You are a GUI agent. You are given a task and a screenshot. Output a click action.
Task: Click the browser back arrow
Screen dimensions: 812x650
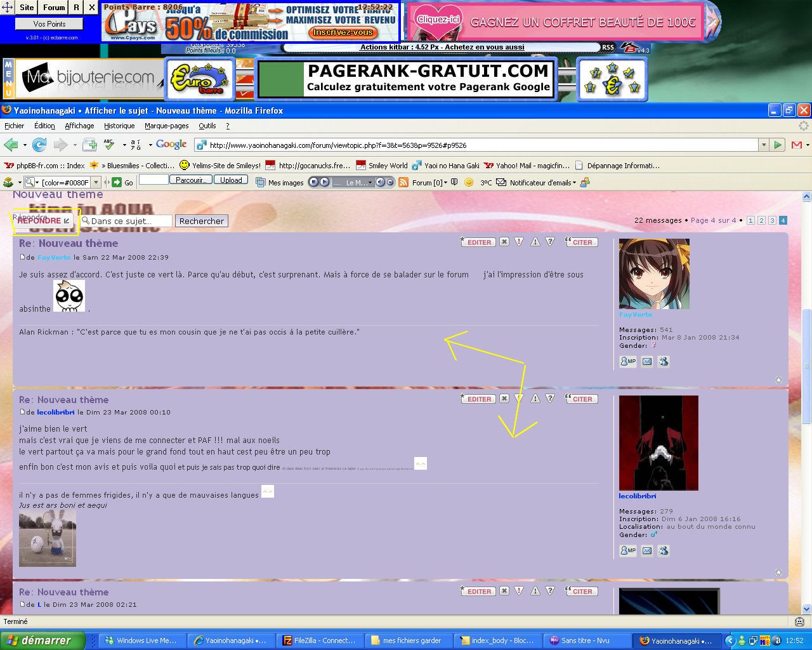pos(11,145)
